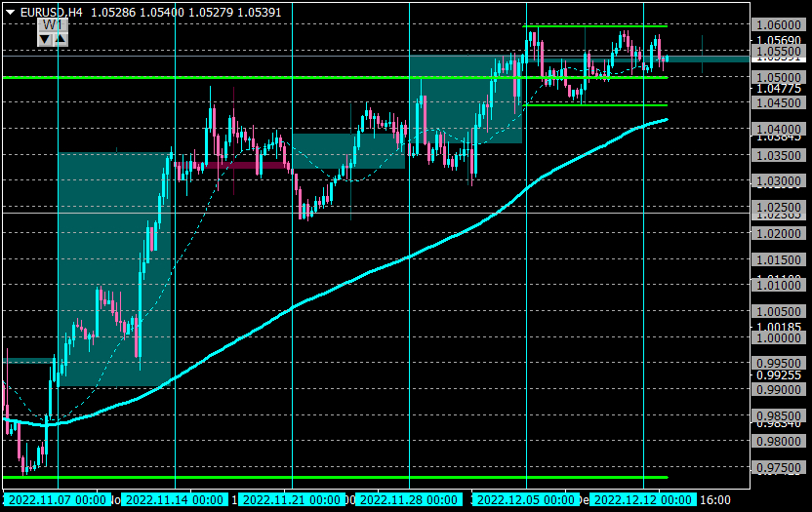Select the 2022.11.14 00:00 date label
This screenshot has height=512, width=812.
point(175,499)
